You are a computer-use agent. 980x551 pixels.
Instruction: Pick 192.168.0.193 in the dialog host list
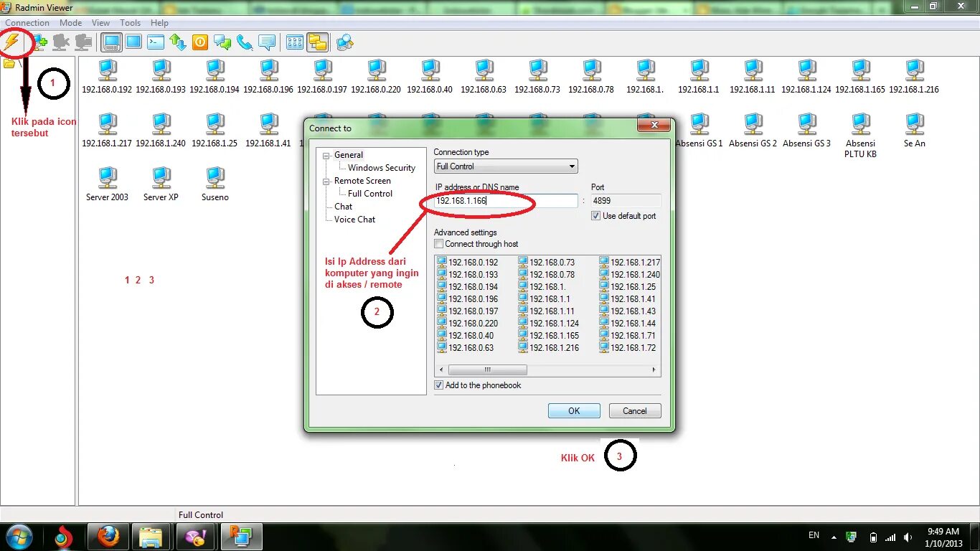[467, 275]
